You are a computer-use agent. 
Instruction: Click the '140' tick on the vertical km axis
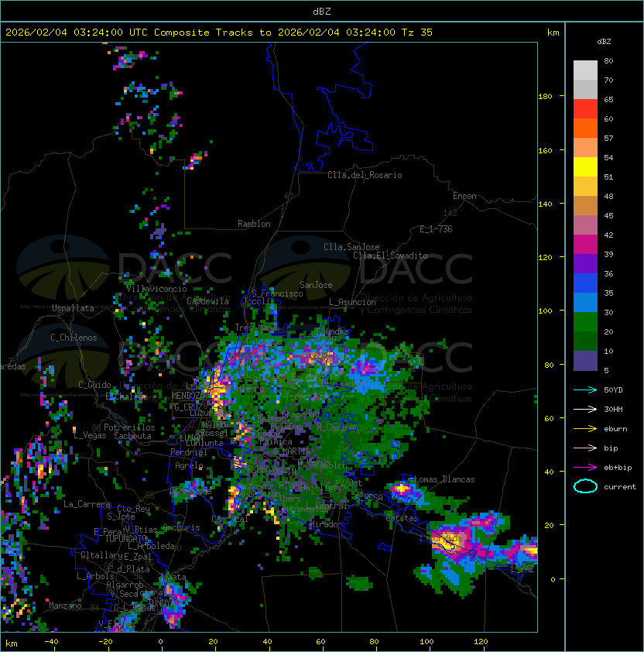(x=545, y=204)
